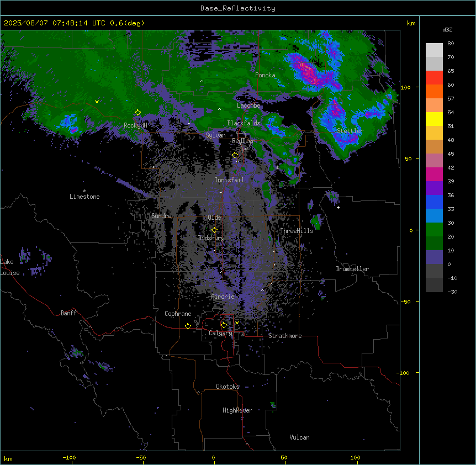Click the Sundre town label

[161, 216]
